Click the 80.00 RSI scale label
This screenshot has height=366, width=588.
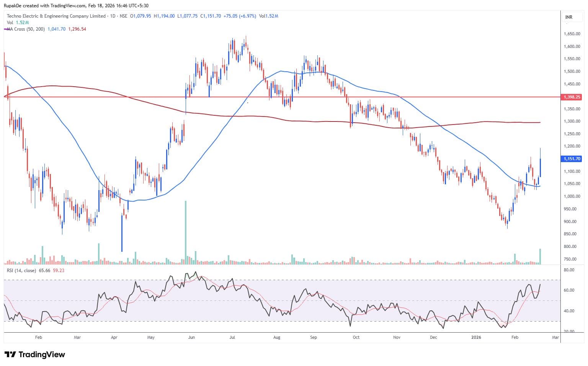click(x=569, y=270)
